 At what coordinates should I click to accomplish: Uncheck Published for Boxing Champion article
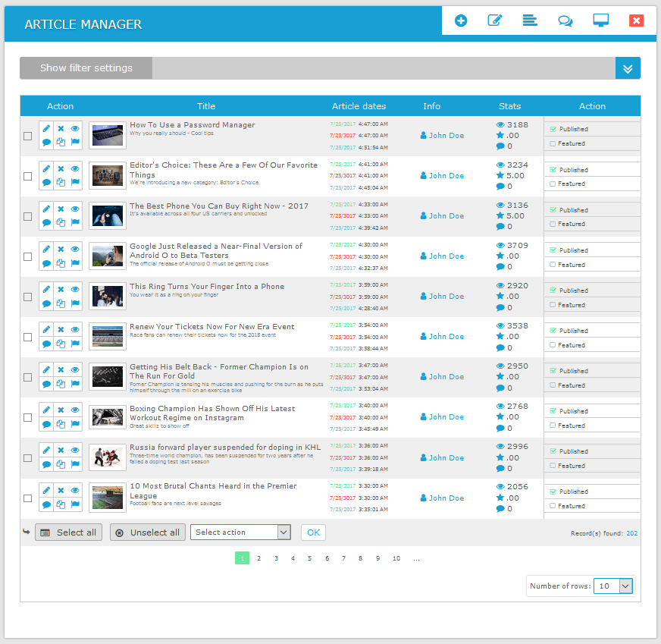[x=553, y=411]
